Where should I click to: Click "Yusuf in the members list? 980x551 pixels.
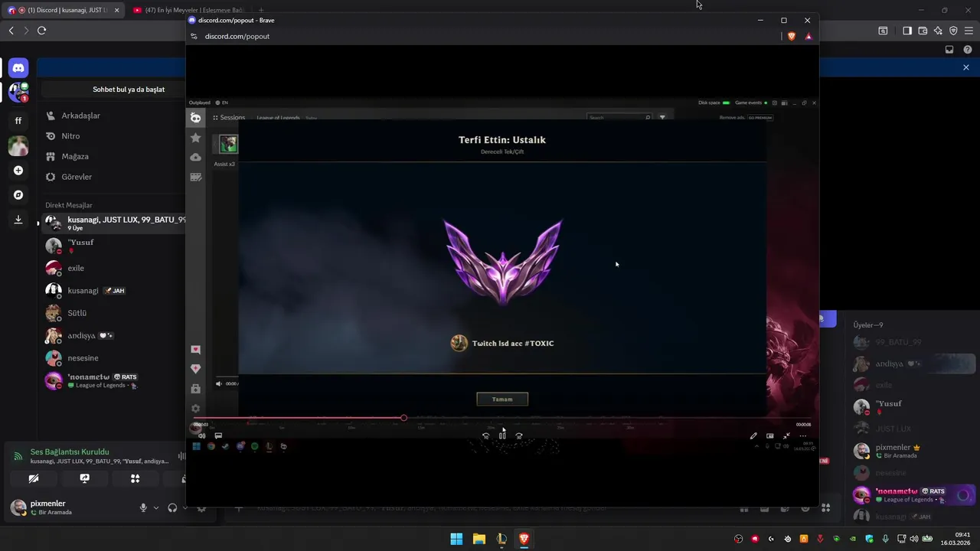[x=913, y=407]
